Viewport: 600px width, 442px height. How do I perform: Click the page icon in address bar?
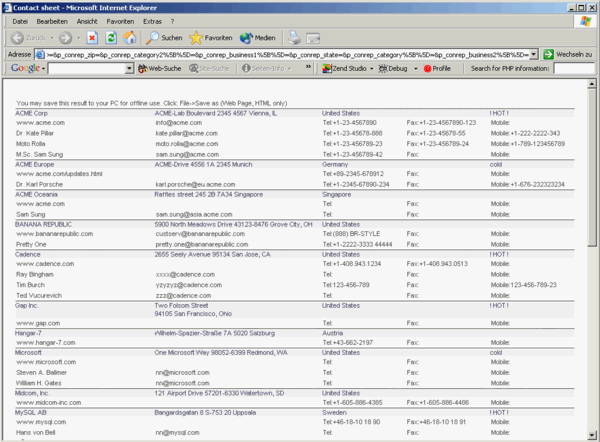40,55
